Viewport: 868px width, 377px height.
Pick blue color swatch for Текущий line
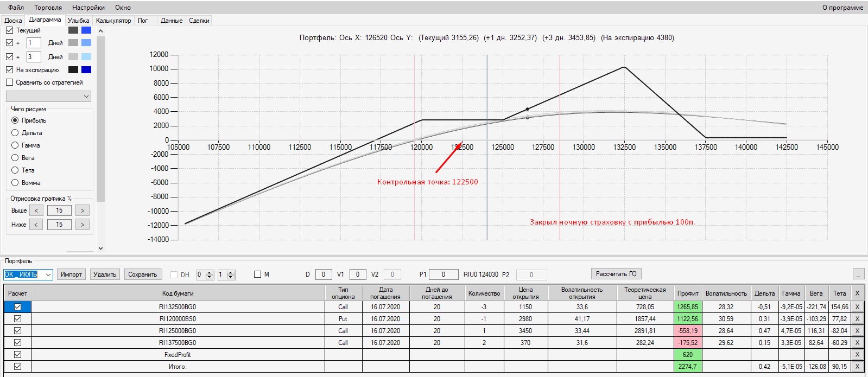[86, 30]
